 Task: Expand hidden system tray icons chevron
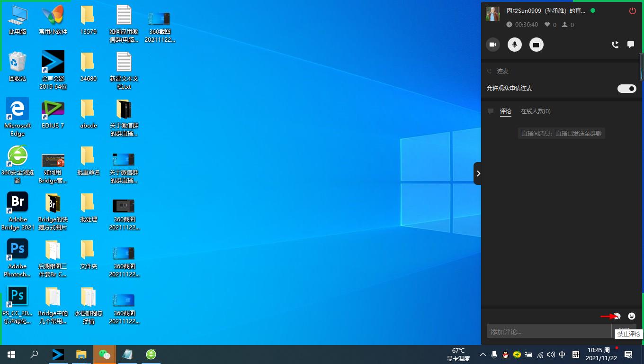483,355
